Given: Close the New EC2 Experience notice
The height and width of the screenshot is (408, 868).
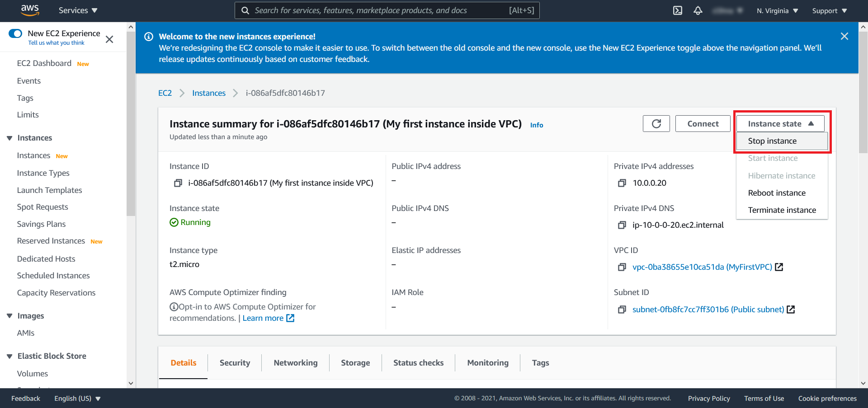Looking at the screenshot, I should 109,39.
